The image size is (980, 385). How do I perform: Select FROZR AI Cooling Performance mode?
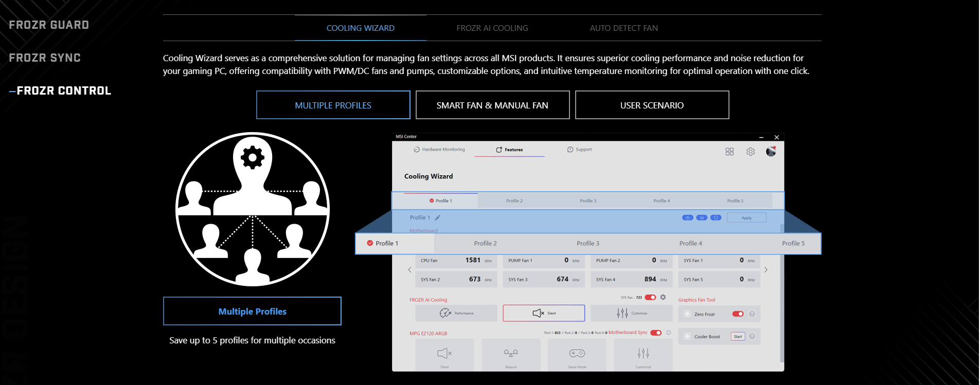coord(456,313)
